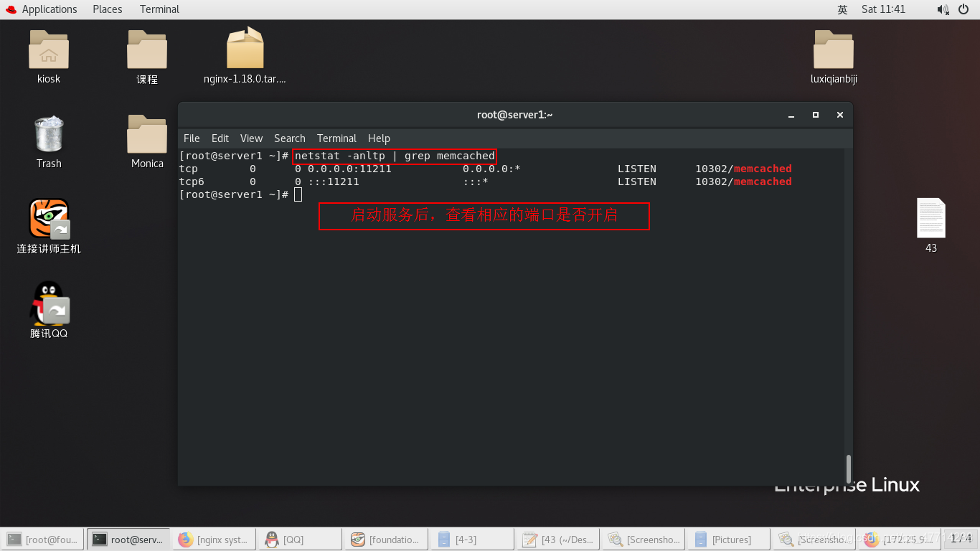
Task: Close the root@server1 terminal window
Action: click(x=839, y=115)
